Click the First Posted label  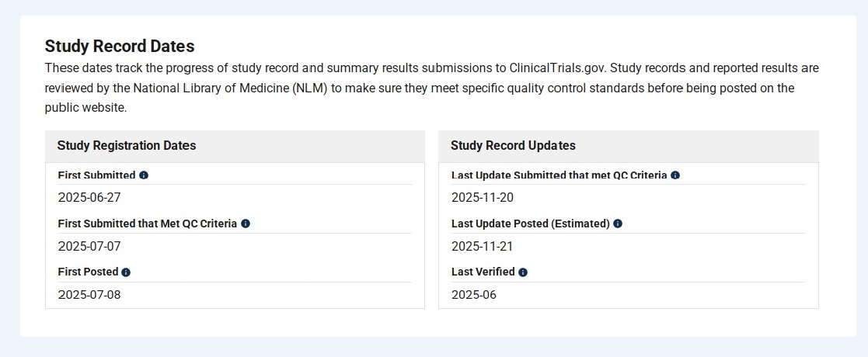click(x=88, y=272)
